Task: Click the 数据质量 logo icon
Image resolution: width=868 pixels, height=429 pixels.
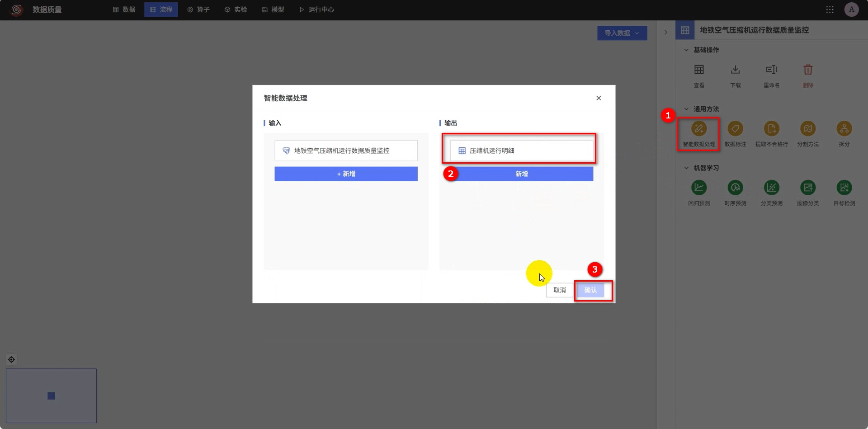Action: [16, 9]
